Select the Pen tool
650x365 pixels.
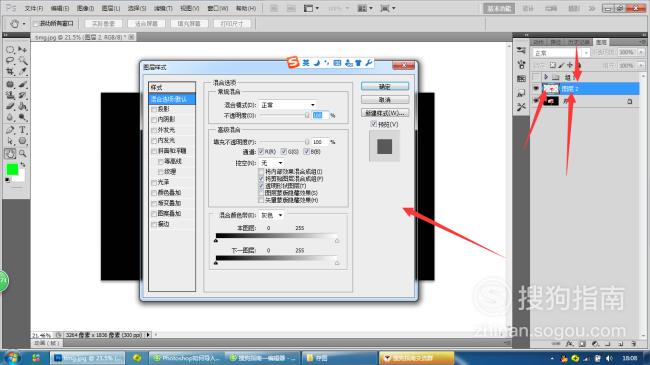coord(10,130)
